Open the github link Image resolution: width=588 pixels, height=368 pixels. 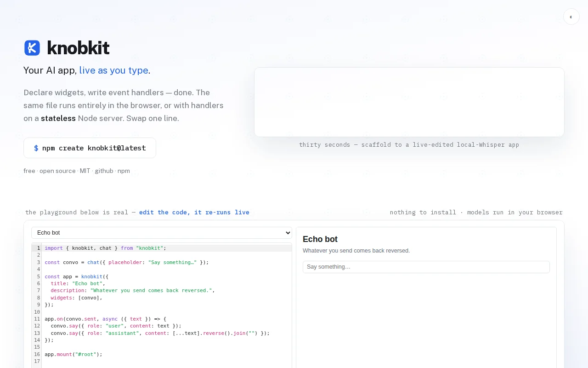tap(104, 171)
